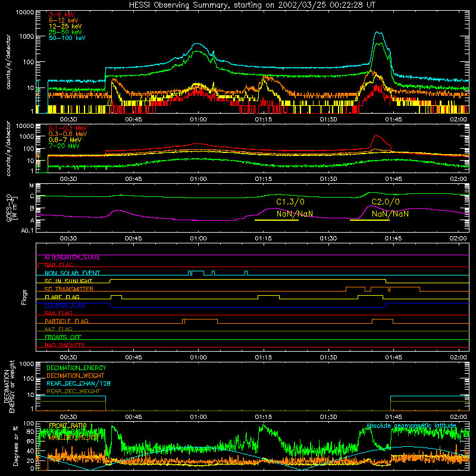Click the 7-20 MeV legend label

point(64,146)
